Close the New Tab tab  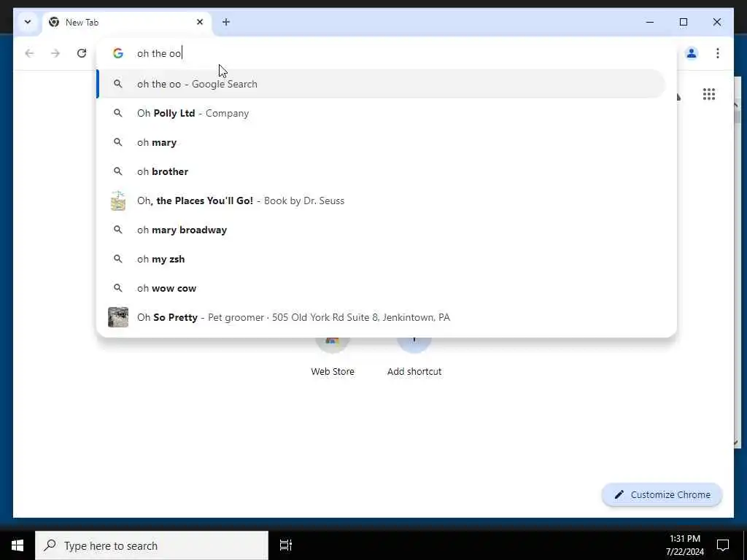[x=200, y=22]
